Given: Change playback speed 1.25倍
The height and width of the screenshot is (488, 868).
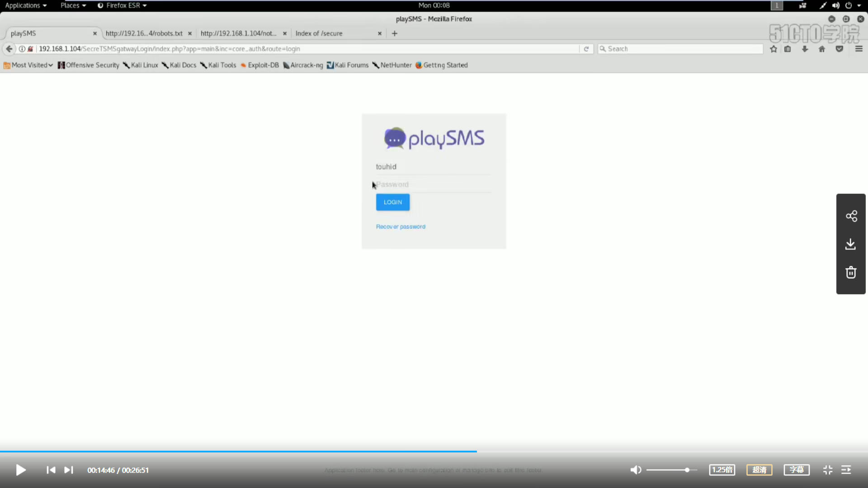Looking at the screenshot, I should pos(722,470).
